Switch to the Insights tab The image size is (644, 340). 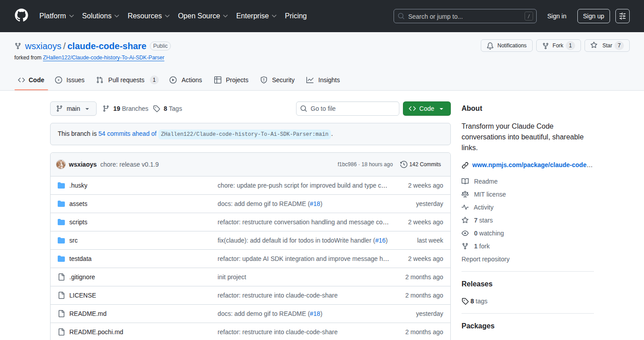pyautogui.click(x=323, y=80)
